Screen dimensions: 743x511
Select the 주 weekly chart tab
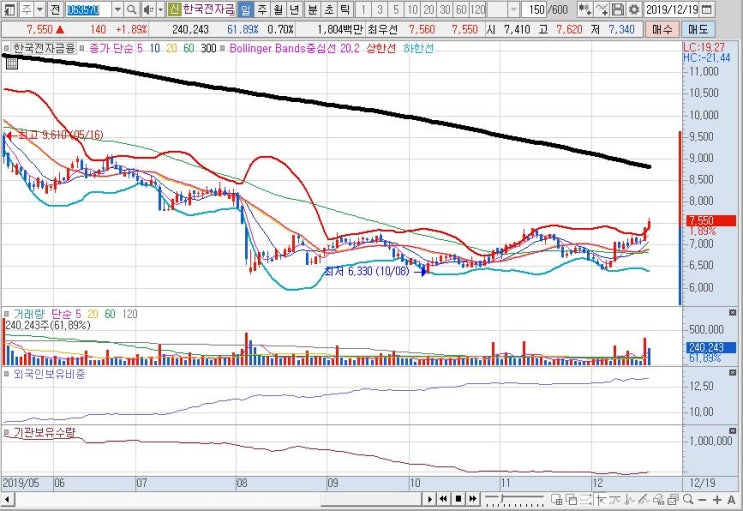[x=262, y=9]
